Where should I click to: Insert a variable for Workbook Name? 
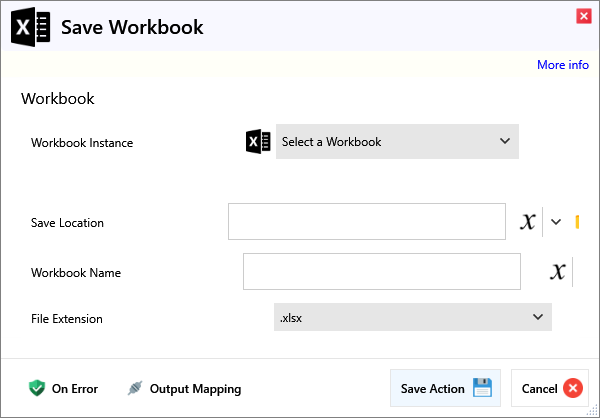tap(558, 271)
